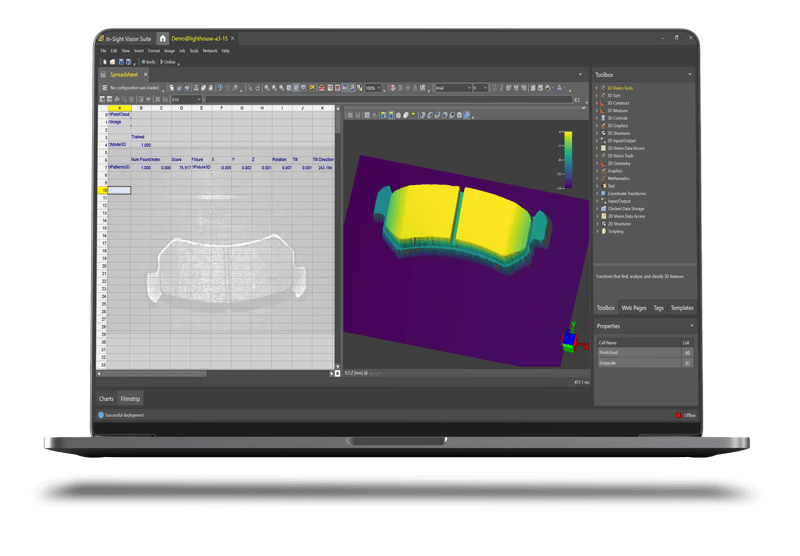Click the height color scale legend
Image resolution: width=800 pixels, height=556 pixels.
(x=568, y=160)
